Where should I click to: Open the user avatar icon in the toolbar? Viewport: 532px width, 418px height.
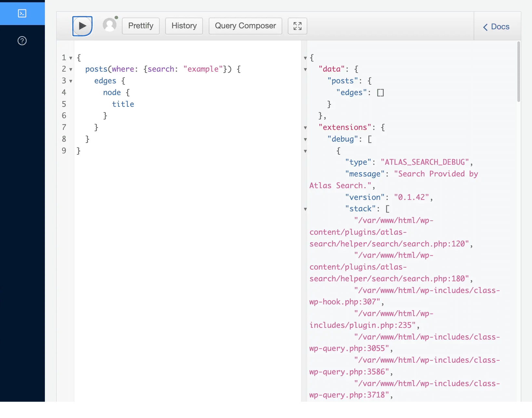click(110, 24)
